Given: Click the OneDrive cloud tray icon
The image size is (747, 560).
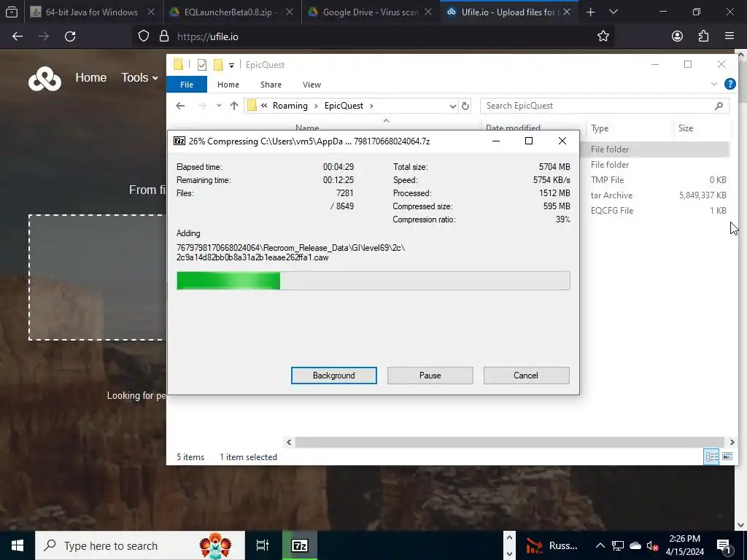Looking at the screenshot, I should pos(635,545).
